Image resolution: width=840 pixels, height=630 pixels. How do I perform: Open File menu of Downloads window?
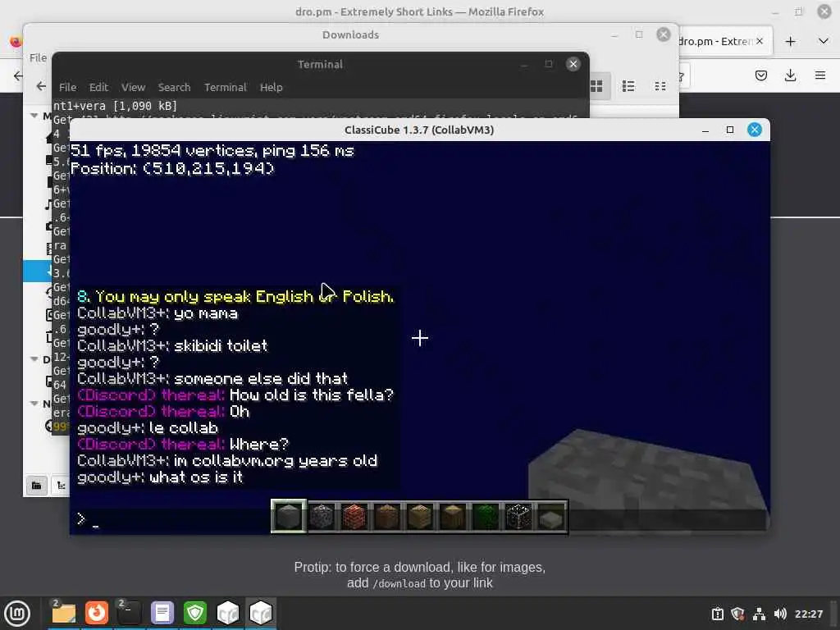[x=38, y=57]
